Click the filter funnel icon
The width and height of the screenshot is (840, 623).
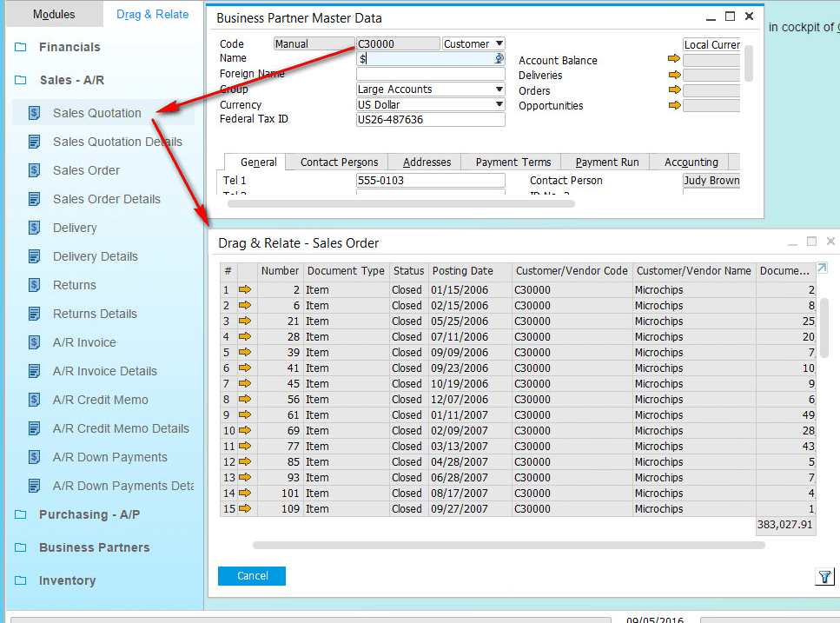[824, 576]
